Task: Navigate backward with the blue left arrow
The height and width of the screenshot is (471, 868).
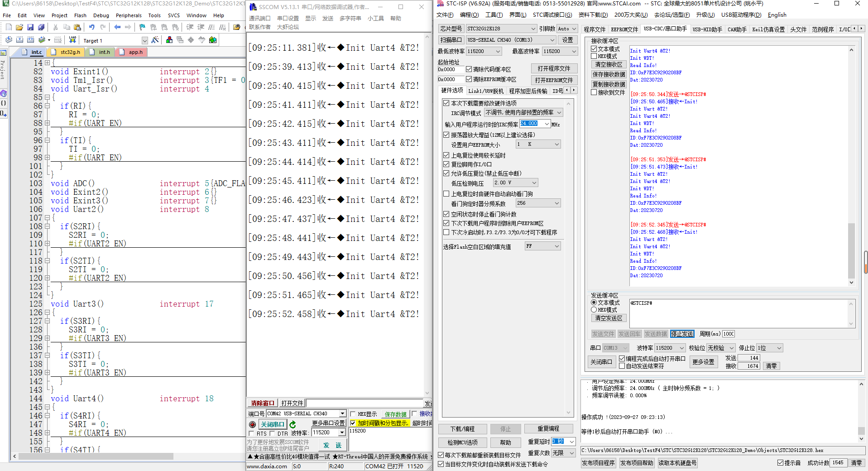Action: tap(117, 27)
